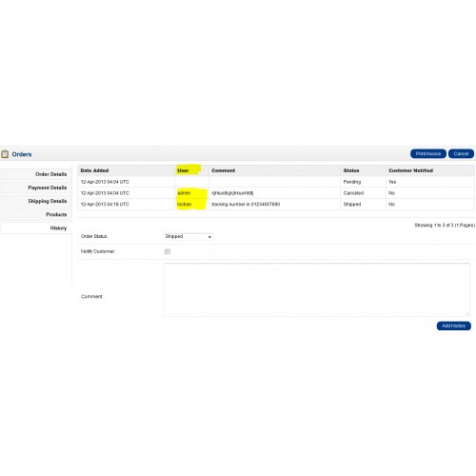Switch to Payment Details tab

point(36,188)
